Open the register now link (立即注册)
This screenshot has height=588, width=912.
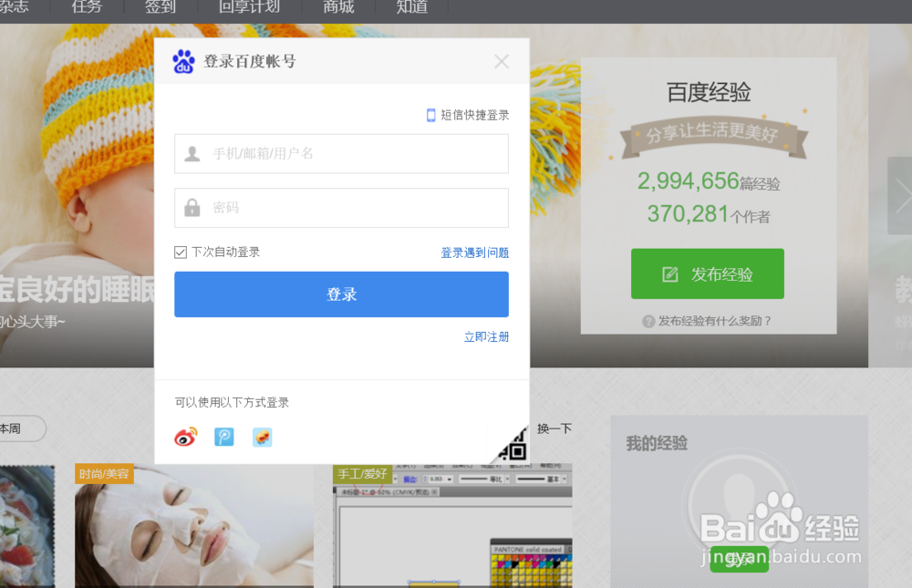click(x=486, y=336)
